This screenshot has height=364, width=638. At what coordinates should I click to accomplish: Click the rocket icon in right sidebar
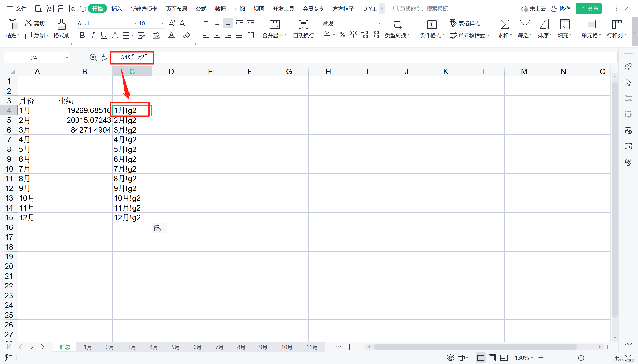point(628,66)
